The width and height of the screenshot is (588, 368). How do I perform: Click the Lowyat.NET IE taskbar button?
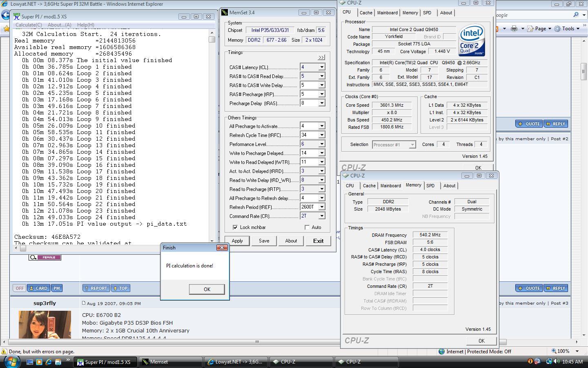click(236, 362)
